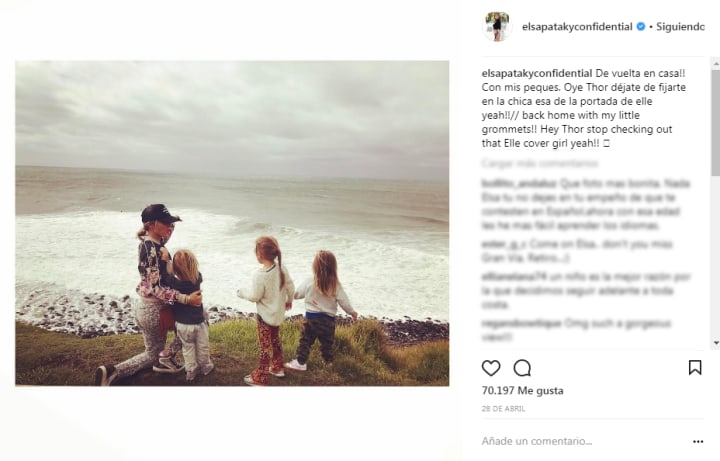Click the commenter name above the heart icon
Viewport: 720px width, 461px height.
[521, 324]
